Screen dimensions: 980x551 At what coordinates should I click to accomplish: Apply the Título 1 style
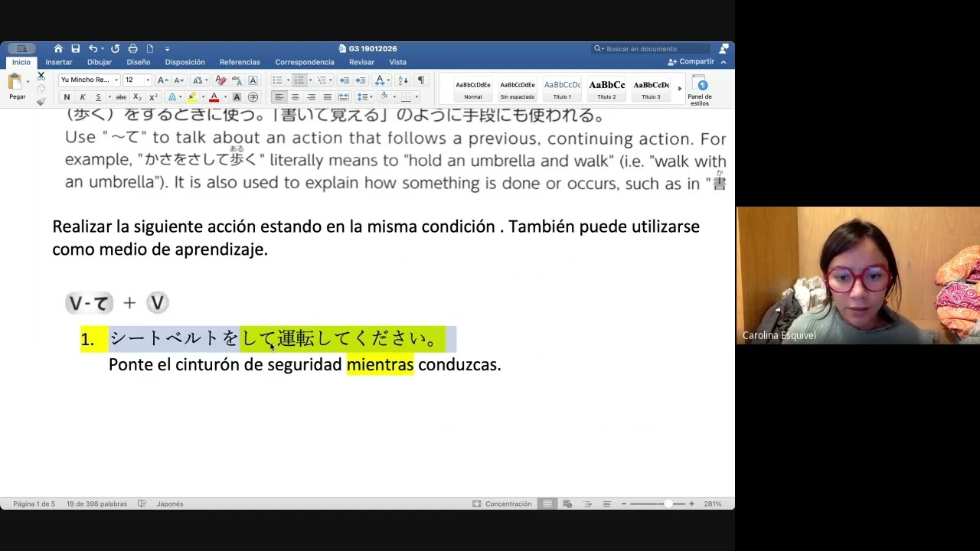point(562,89)
